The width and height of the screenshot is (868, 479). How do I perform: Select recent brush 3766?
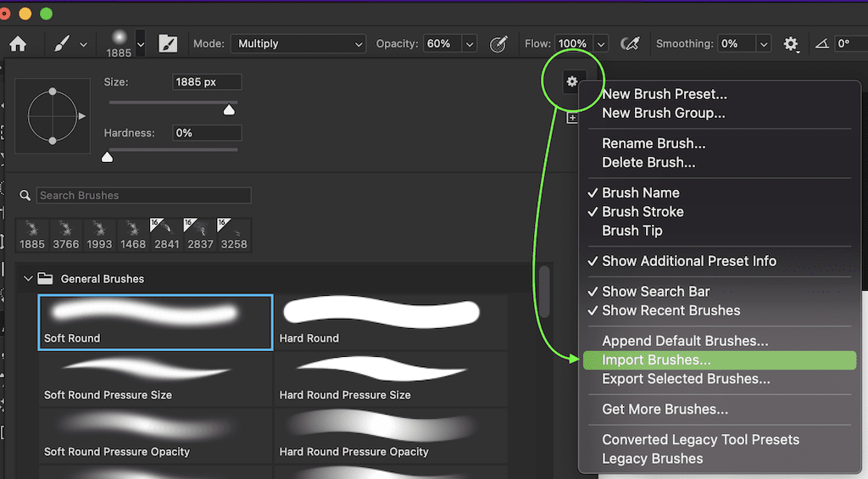pyautogui.click(x=66, y=236)
